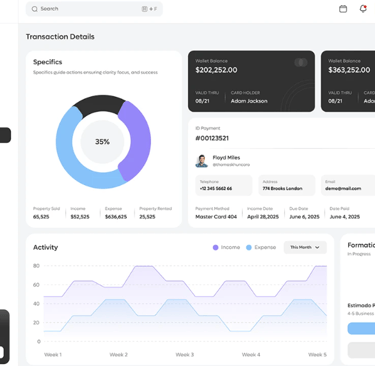Screen dimensions: 375x366
Task: Click the search magnifier icon
Action: pyautogui.click(x=34, y=9)
